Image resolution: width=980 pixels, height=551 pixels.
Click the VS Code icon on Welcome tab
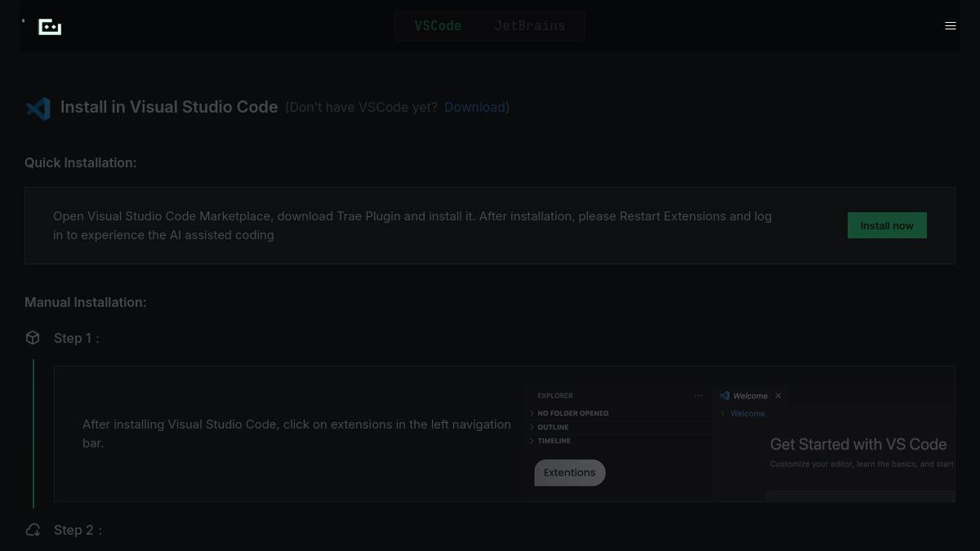click(x=724, y=396)
